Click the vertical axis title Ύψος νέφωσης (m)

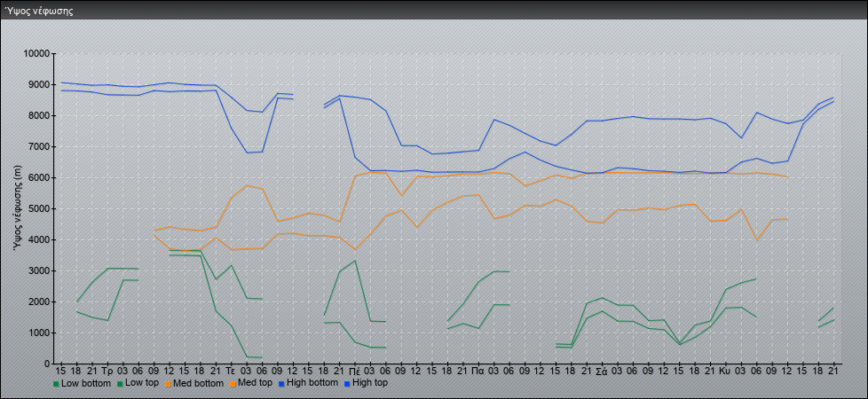(x=18, y=207)
